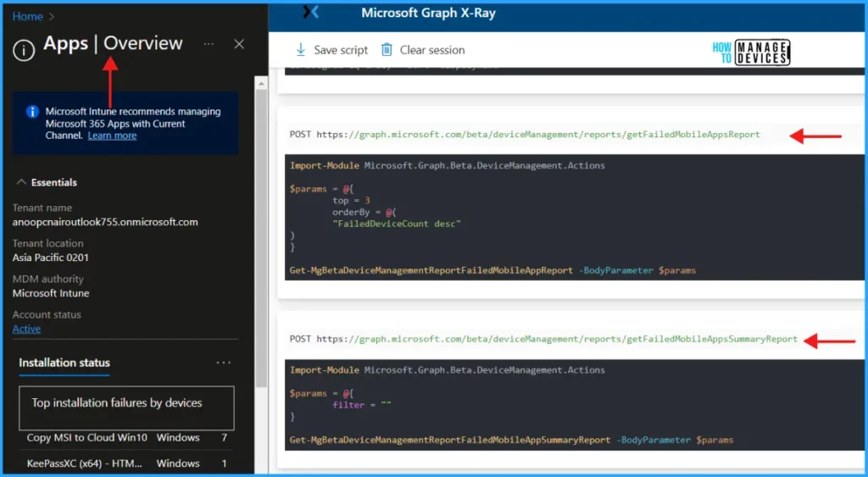
Task: Click the Copy MSI to Cloud Win10 row
Action: click(x=127, y=438)
